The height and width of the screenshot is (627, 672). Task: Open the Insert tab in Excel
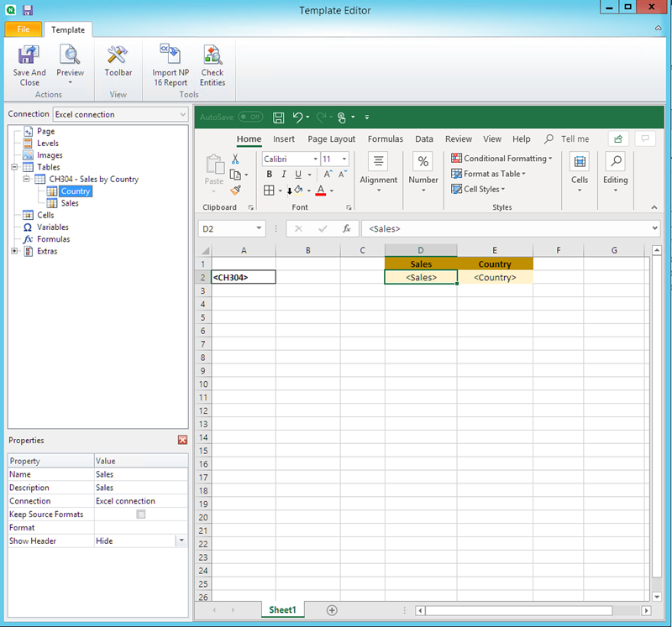pos(284,138)
